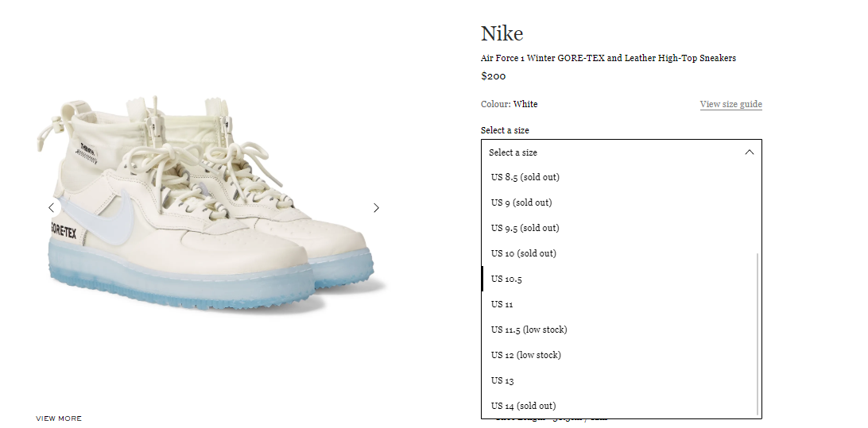The width and height of the screenshot is (868, 428).
Task: Collapse the size dropdown chevron
Action: [x=750, y=152]
